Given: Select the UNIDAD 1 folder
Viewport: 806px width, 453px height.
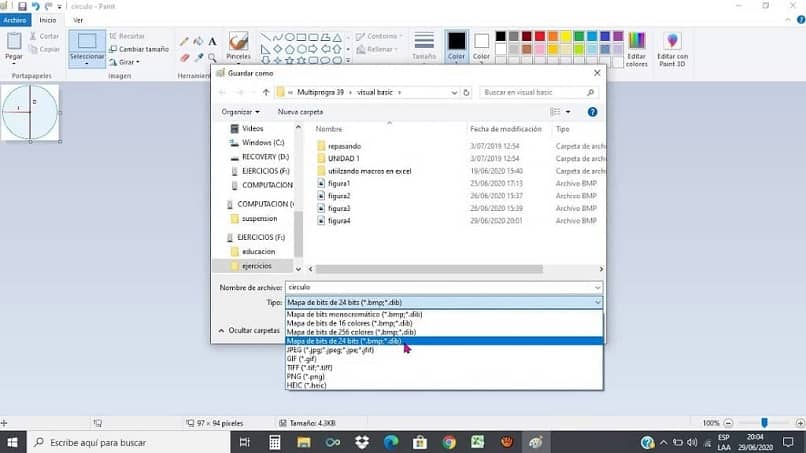Looking at the screenshot, I should pyautogui.click(x=344, y=159).
